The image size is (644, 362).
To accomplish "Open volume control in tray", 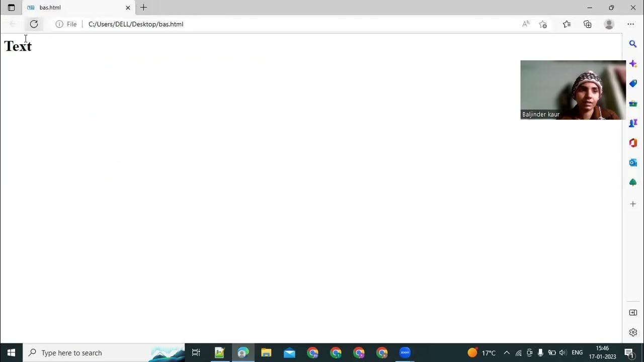I will point(562,352).
